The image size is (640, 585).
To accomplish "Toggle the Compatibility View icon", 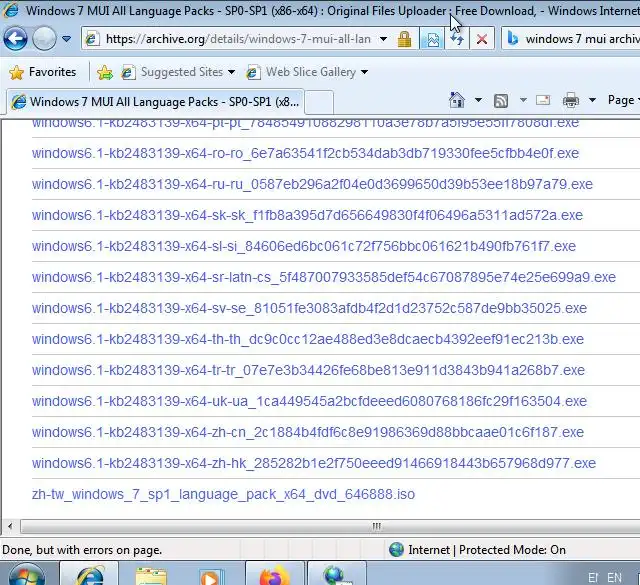I will 433,39.
